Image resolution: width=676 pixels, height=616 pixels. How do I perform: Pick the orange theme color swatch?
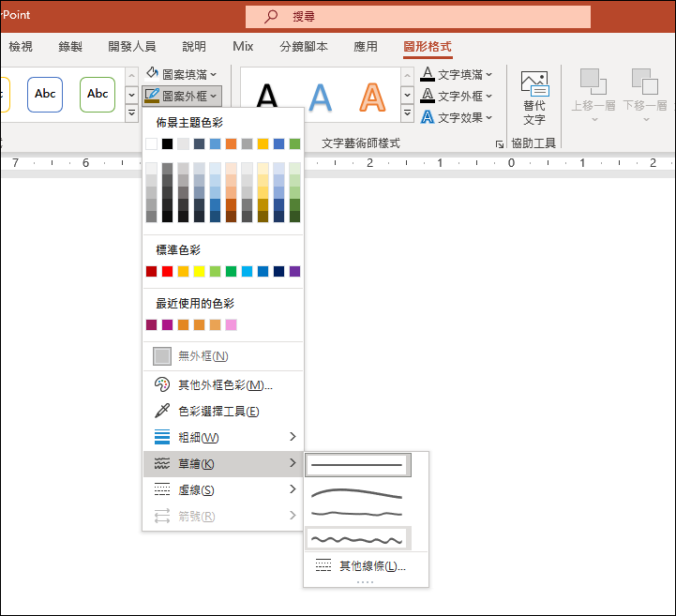231,144
